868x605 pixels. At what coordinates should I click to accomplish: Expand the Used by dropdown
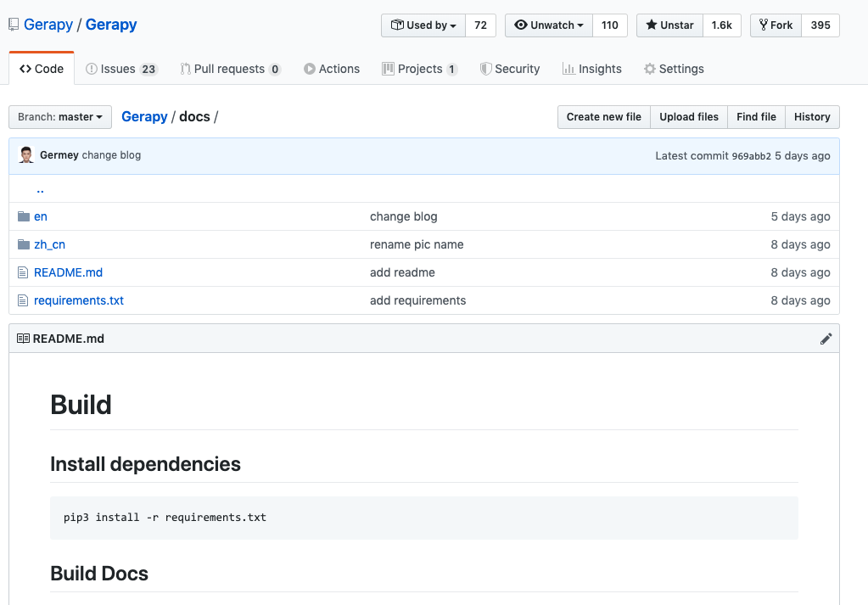(x=423, y=25)
